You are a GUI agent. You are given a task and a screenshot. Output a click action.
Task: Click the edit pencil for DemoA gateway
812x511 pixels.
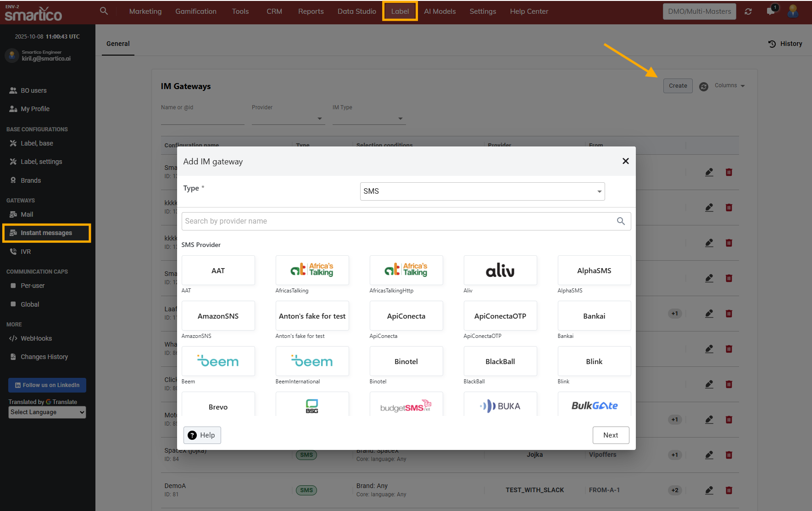point(709,490)
